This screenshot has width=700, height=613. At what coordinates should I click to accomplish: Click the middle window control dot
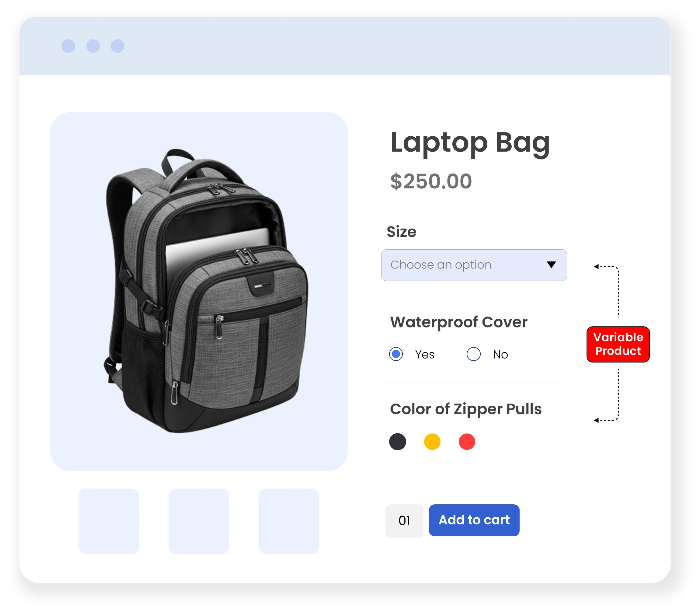pyautogui.click(x=93, y=46)
